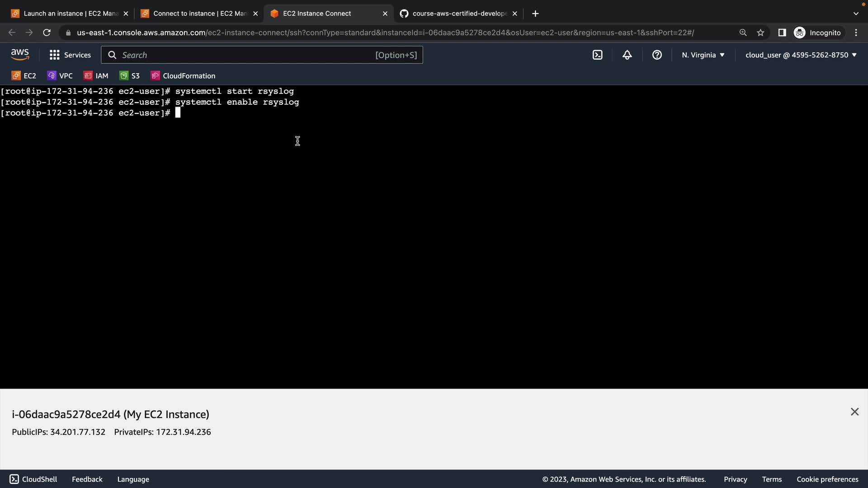Expand the browser tab search chevron
This screenshot has height=488, width=868.
(855, 14)
